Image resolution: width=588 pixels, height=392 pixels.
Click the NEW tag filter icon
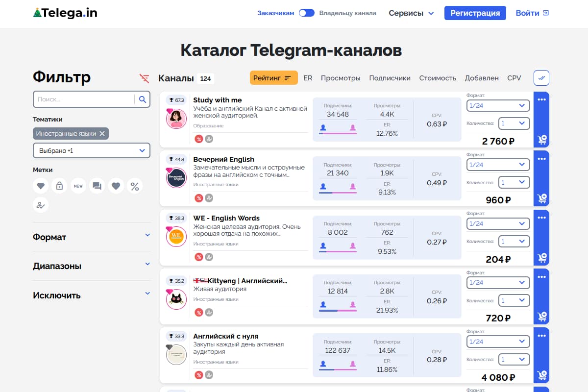pyautogui.click(x=78, y=186)
